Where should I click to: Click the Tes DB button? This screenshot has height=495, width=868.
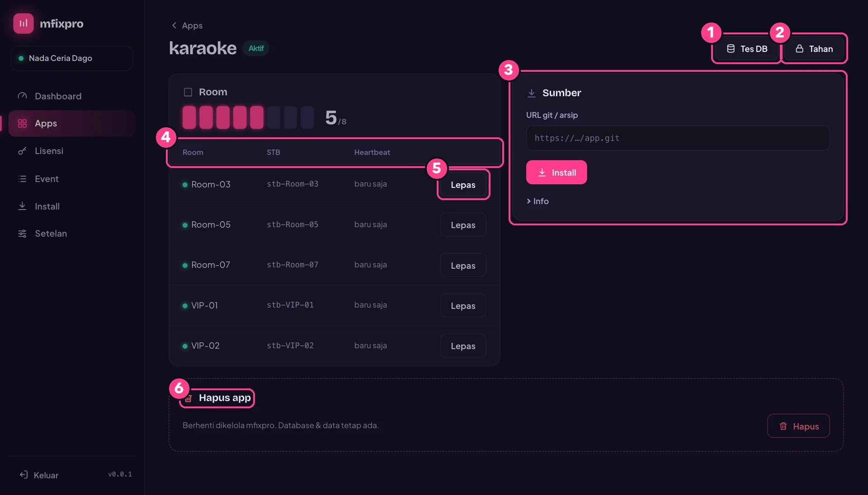coord(747,49)
